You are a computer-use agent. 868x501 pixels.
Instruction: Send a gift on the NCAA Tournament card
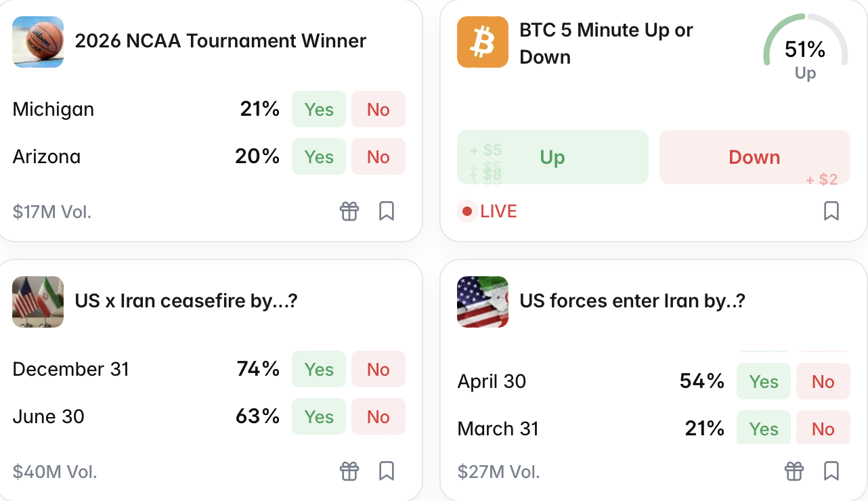tap(349, 211)
